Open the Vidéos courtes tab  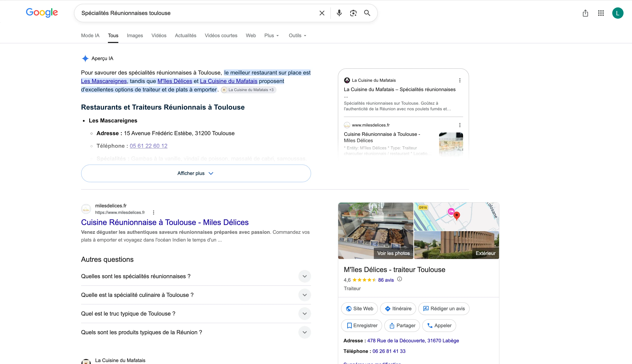pyautogui.click(x=221, y=35)
